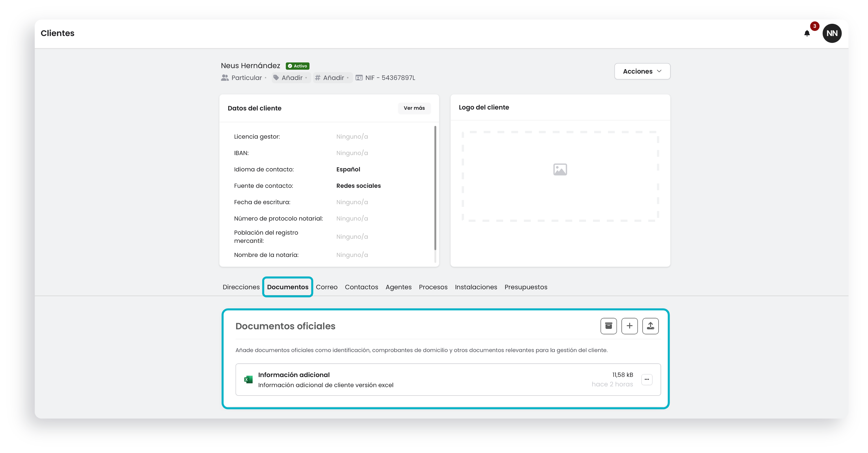Switch to the Direcciones tab
Screen dimensions: 868x453
tap(241, 287)
